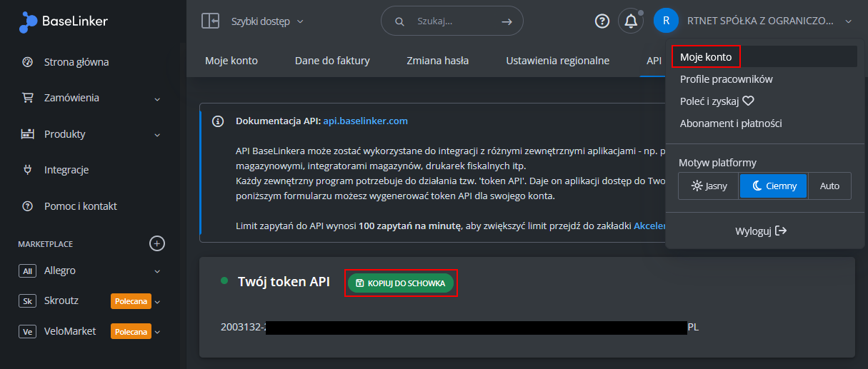Click the search magnifier icon
This screenshot has height=369, width=868.
(x=400, y=21)
